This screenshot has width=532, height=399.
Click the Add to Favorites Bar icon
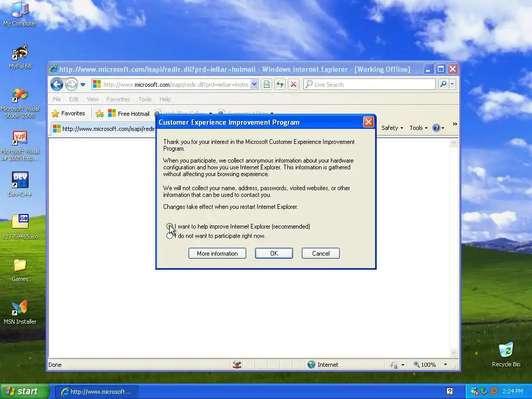pos(99,114)
